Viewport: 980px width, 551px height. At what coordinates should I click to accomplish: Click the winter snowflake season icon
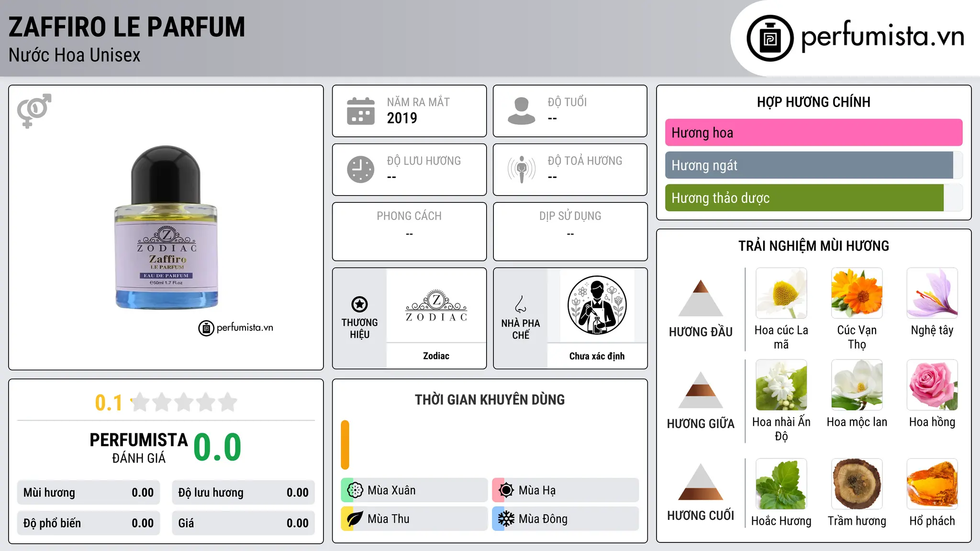pyautogui.click(x=506, y=519)
